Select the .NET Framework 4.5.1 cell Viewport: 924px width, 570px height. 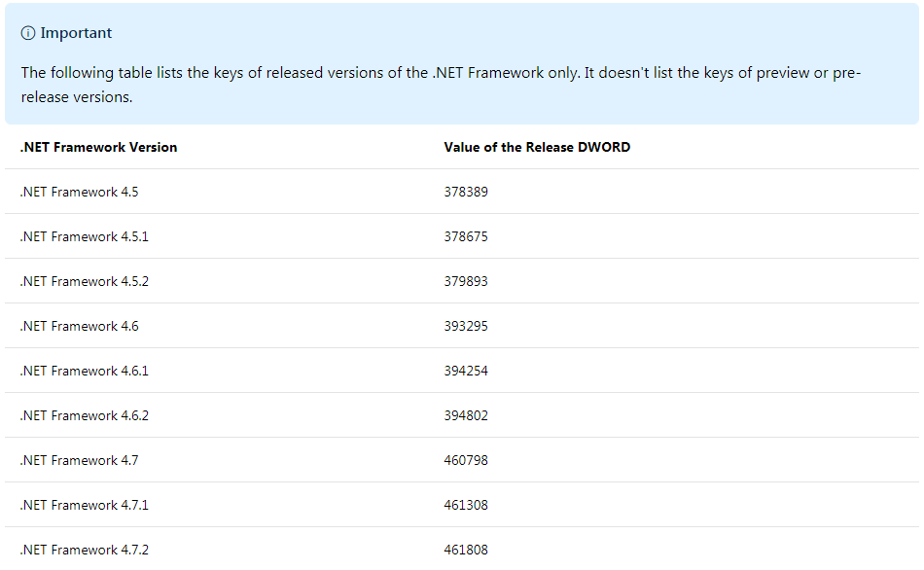(85, 237)
